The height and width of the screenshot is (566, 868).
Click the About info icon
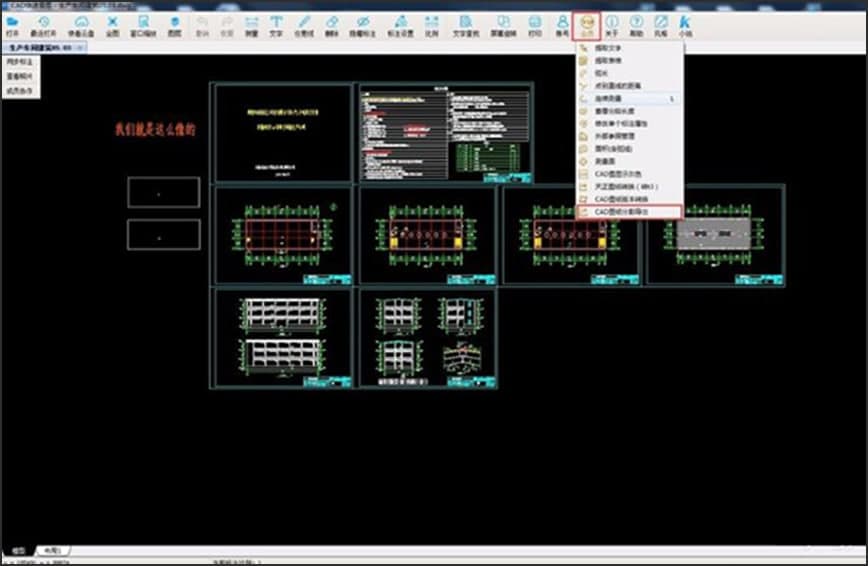(x=611, y=24)
